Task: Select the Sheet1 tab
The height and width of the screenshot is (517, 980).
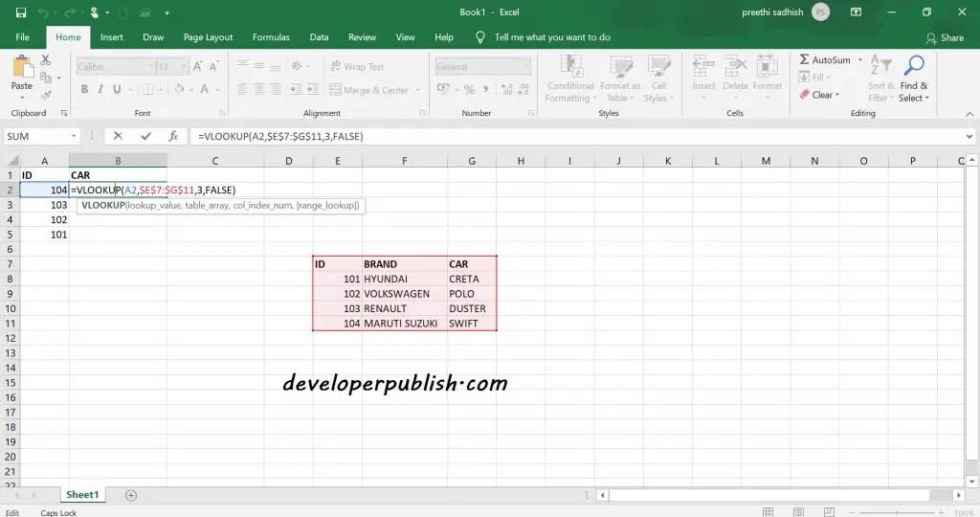Action: pyautogui.click(x=82, y=495)
